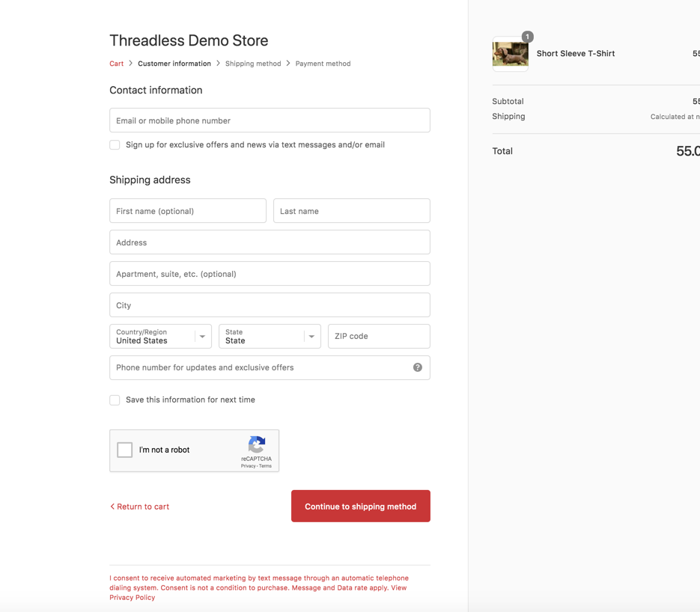Go to Cart breadcrumb link

pyautogui.click(x=117, y=64)
